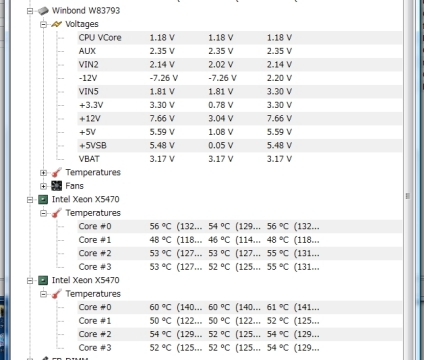Image resolution: width=424 pixels, height=360 pixels.
Task: Click the Voltages lightning icon
Action: click(57, 24)
